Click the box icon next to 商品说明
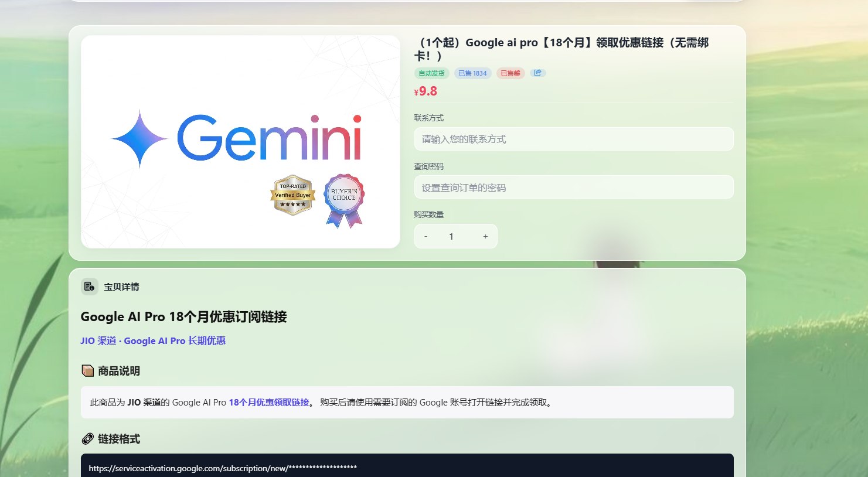The width and height of the screenshot is (868, 477). tap(87, 371)
